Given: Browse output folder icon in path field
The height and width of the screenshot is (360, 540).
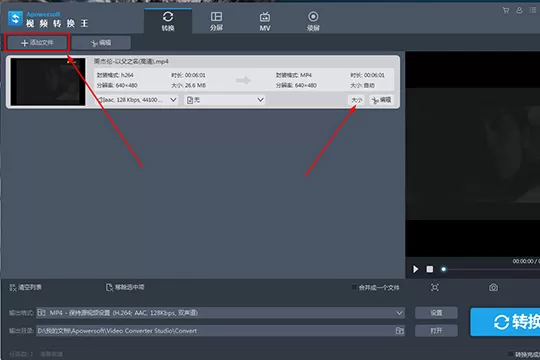Looking at the screenshot, I should point(399,331).
